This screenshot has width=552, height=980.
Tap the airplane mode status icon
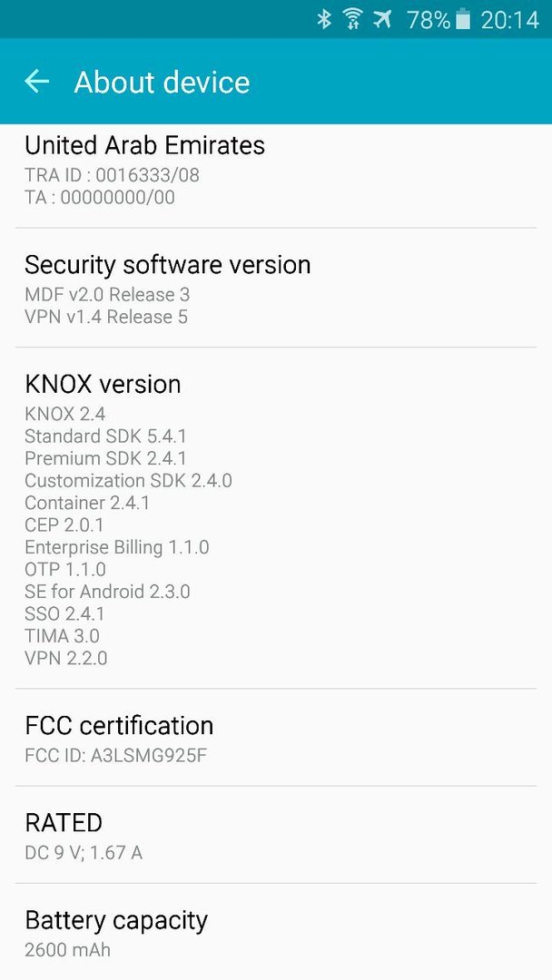[x=382, y=19]
